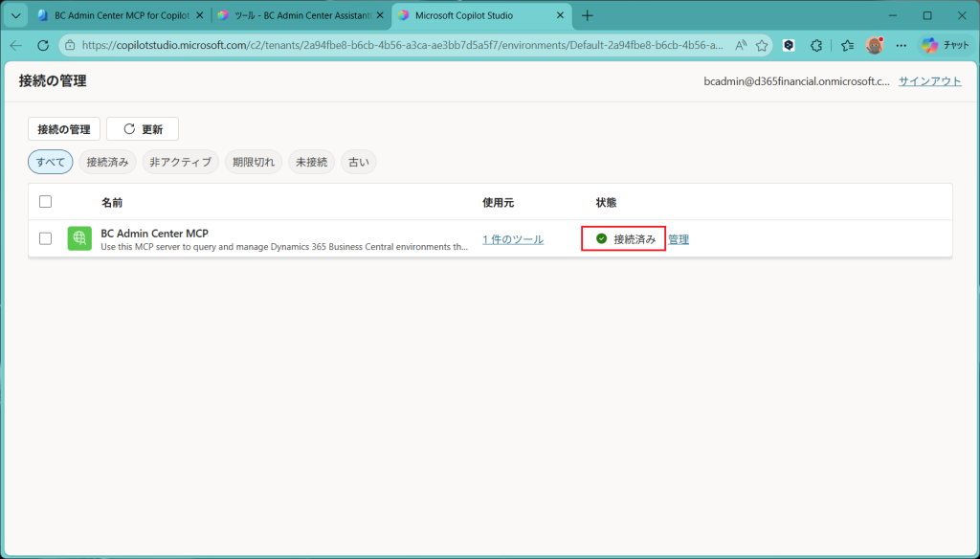Open the 1 件のツール link
Screen dimensions: 980x559
(x=513, y=239)
